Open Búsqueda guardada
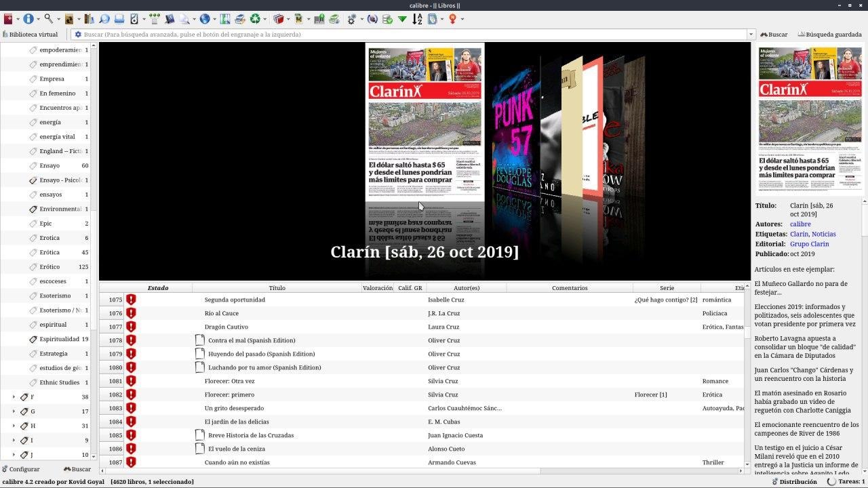 coord(829,35)
